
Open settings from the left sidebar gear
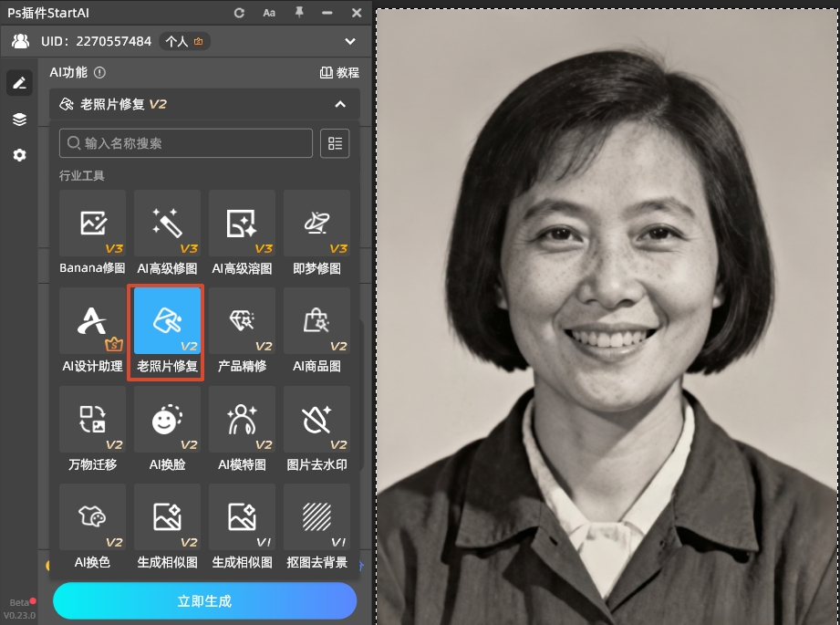pyautogui.click(x=19, y=155)
